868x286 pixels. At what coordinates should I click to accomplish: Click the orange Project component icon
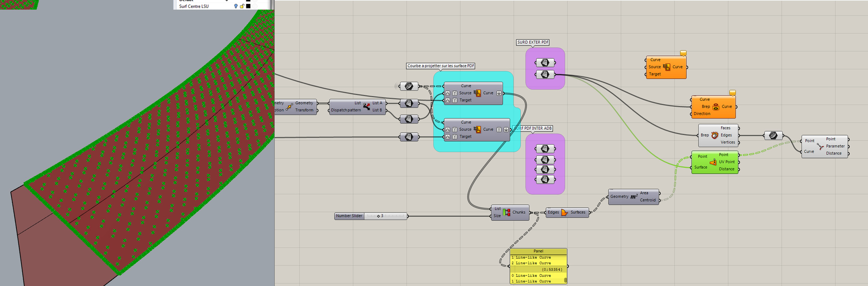tap(667, 67)
